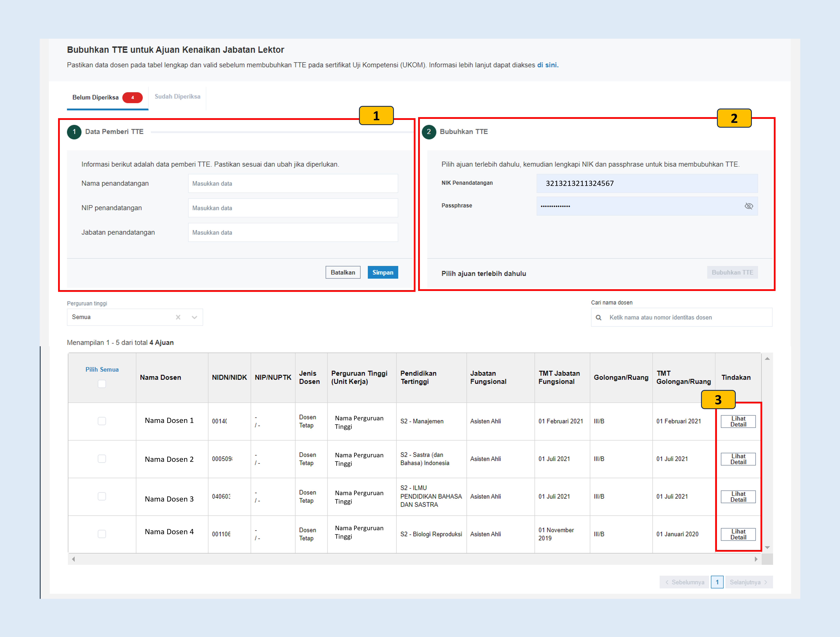Click the Cari nama dosen search box
The image size is (840, 637).
tap(681, 317)
